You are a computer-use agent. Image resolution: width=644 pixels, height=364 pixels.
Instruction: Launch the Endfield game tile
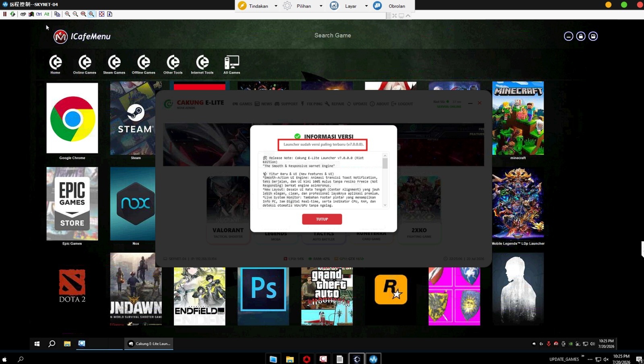pyautogui.click(x=200, y=296)
